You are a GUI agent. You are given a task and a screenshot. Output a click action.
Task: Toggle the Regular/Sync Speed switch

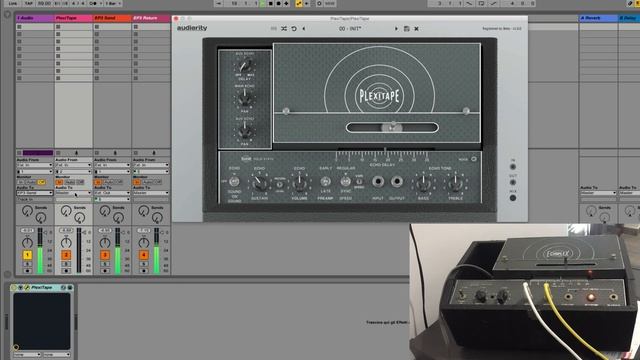[x=346, y=181]
